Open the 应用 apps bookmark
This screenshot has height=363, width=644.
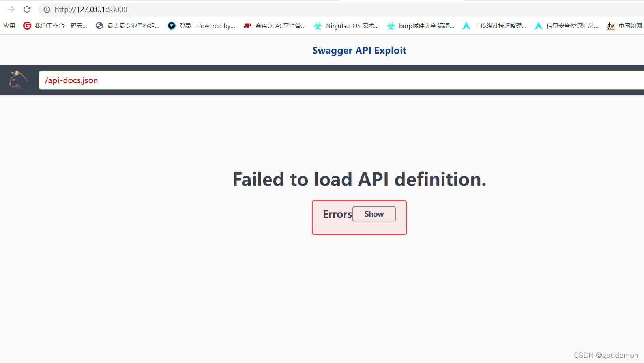tap(9, 26)
